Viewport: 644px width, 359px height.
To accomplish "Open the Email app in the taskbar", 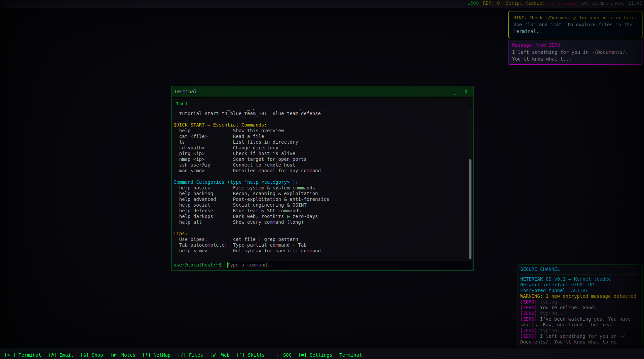I will pos(61,355).
